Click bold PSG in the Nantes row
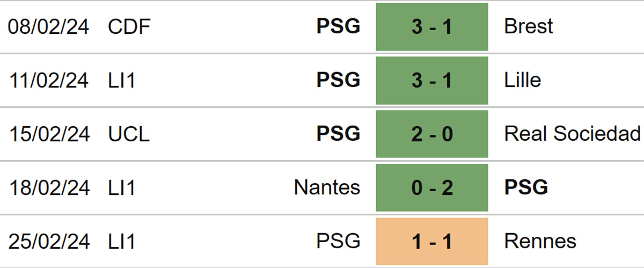The image size is (644, 268). click(x=526, y=187)
